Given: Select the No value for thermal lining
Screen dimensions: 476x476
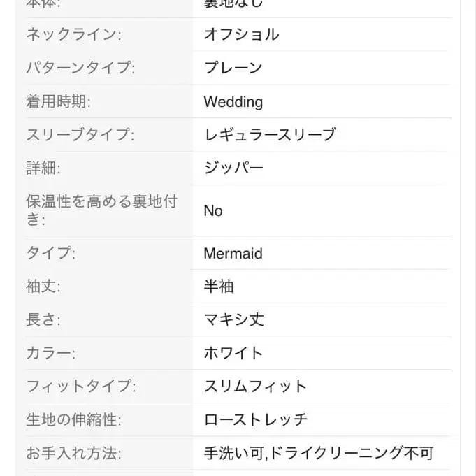Looking at the screenshot, I should pos(213,210).
